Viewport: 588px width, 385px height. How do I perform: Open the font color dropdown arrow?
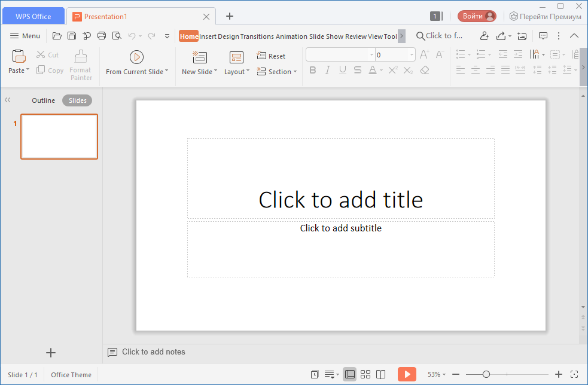382,70
